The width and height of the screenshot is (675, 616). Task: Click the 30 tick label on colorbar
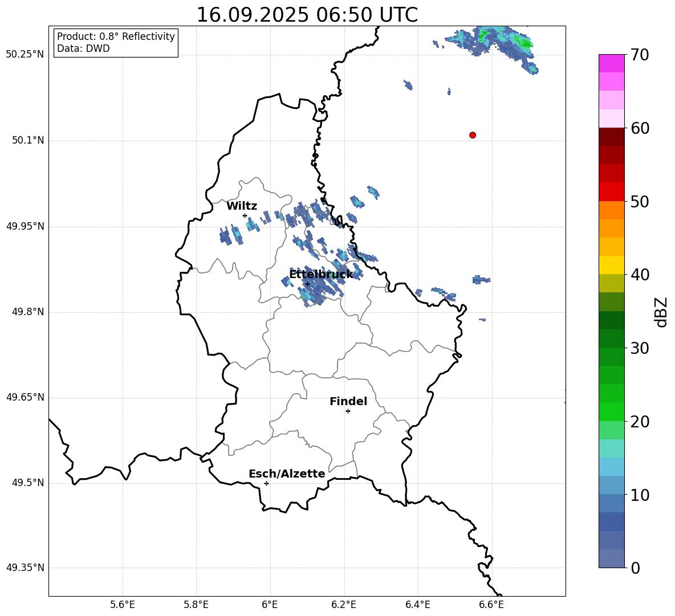click(640, 348)
